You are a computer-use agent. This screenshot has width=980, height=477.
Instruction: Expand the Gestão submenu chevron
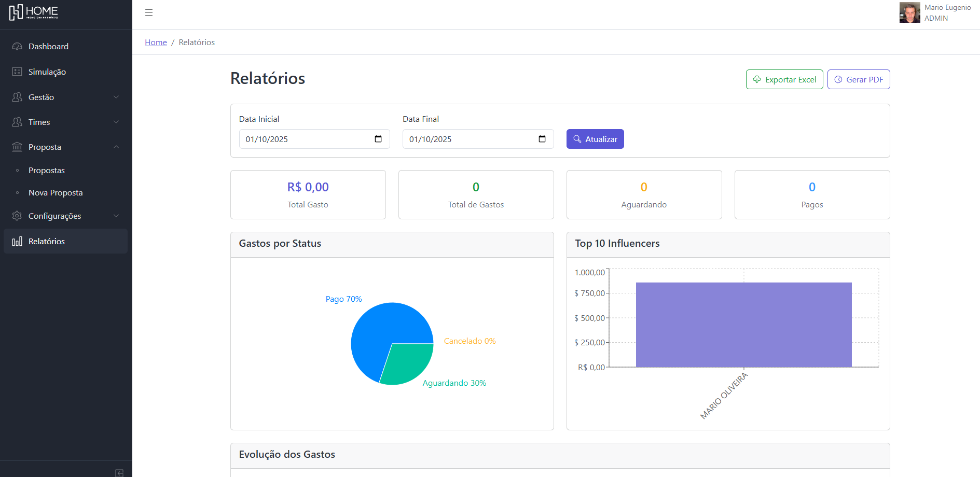tap(116, 97)
